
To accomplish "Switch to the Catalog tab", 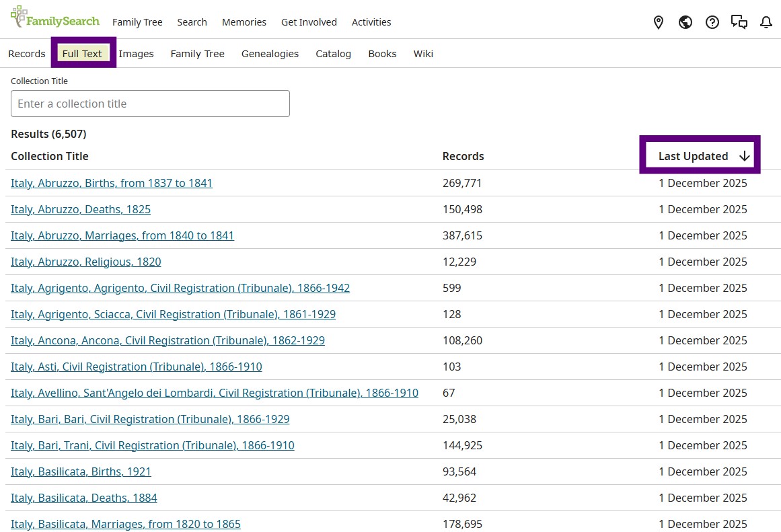I will click(x=333, y=54).
